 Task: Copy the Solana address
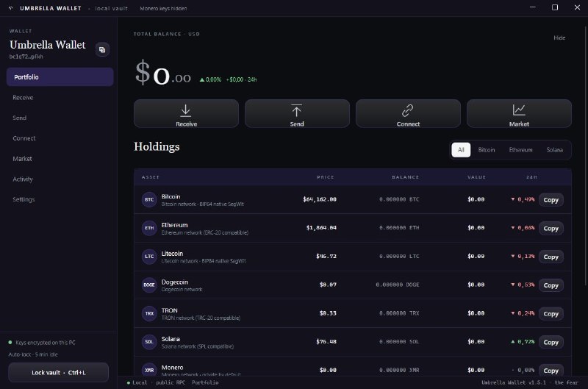coord(551,343)
